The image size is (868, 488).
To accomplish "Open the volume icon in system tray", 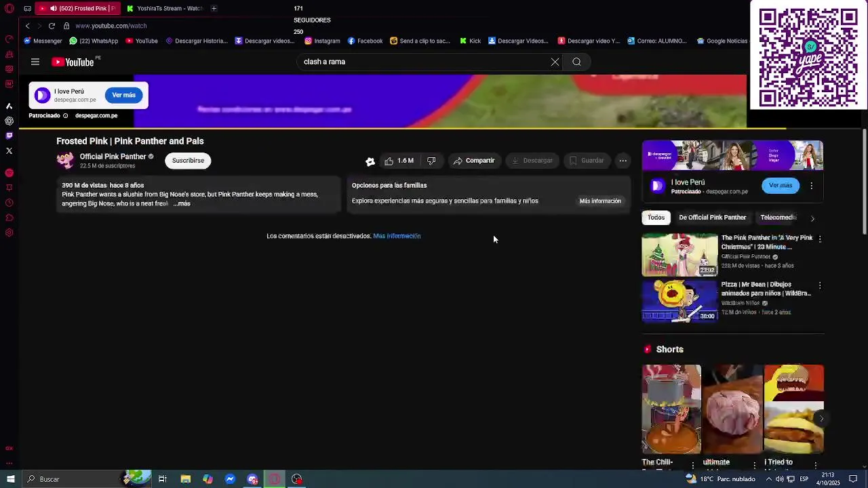I will [779, 479].
